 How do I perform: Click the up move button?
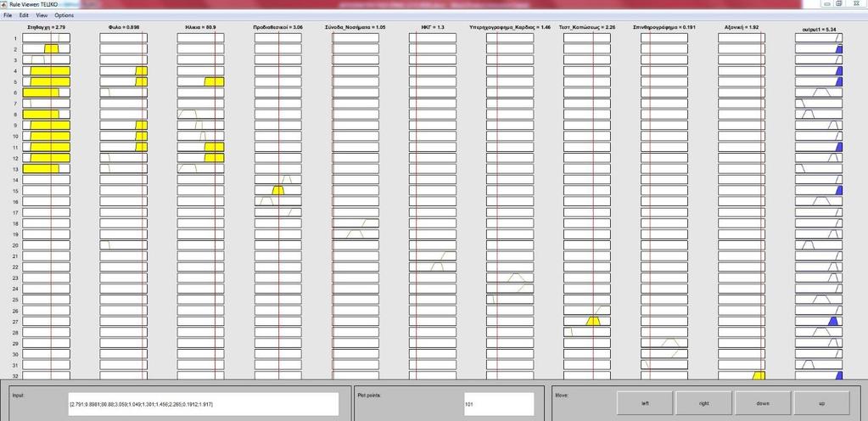tap(821, 402)
